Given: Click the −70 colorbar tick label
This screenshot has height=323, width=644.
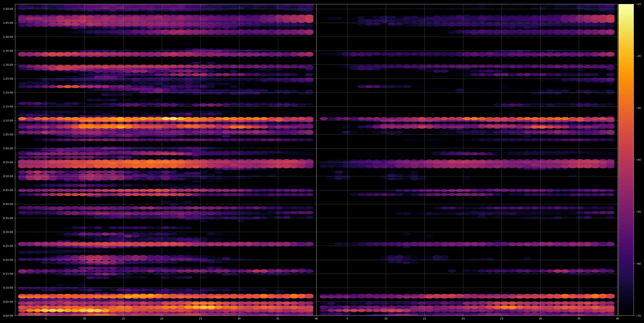Looking at the screenshot, I should 638,316.
